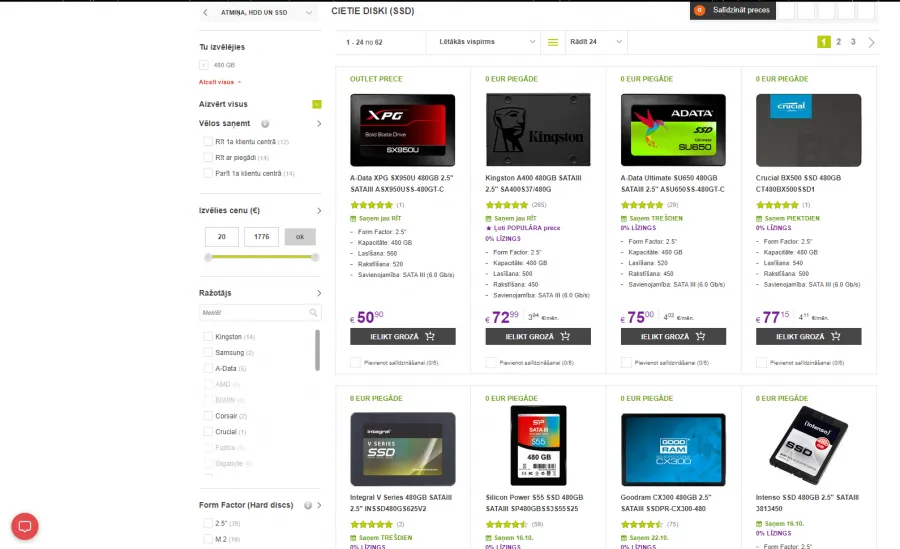The image size is (900, 549).
Task: Click the cart icon on the Kingston A400 button
Action: coord(565,337)
